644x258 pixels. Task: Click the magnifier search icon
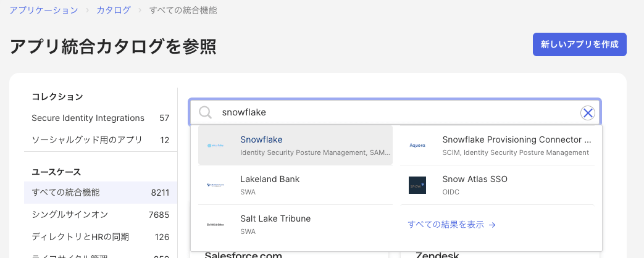pos(205,113)
